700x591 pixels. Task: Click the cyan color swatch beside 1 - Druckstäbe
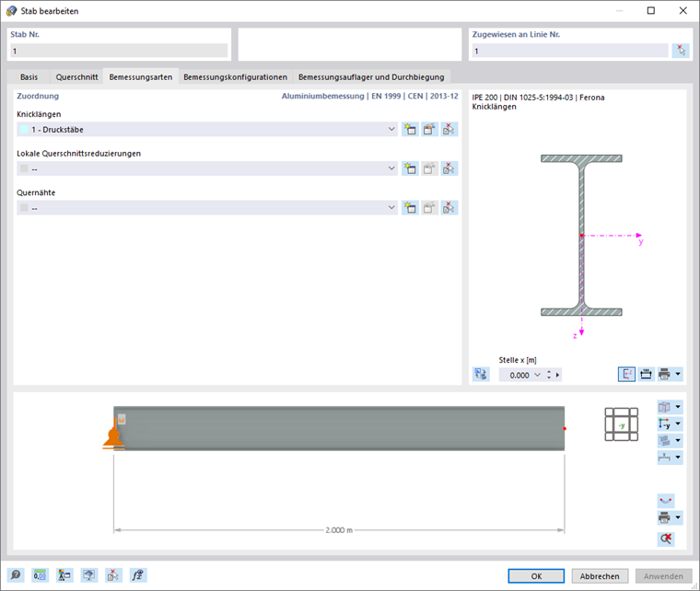pos(24,130)
